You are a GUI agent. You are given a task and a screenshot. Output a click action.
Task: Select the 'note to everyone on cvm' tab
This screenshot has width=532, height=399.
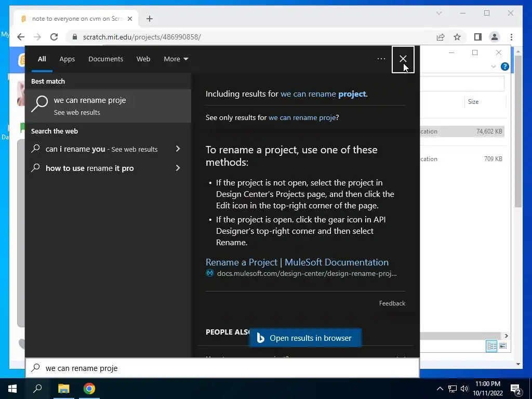76,19
